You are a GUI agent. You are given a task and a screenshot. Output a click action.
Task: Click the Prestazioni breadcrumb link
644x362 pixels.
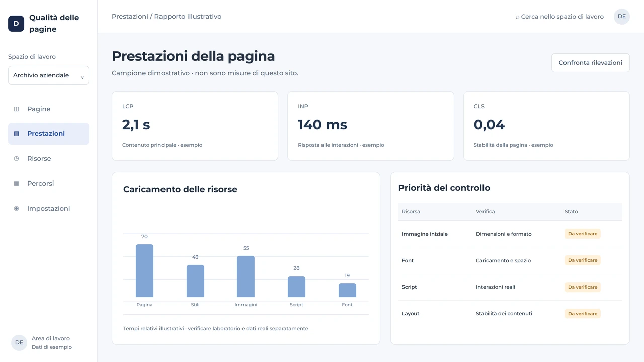pyautogui.click(x=130, y=17)
